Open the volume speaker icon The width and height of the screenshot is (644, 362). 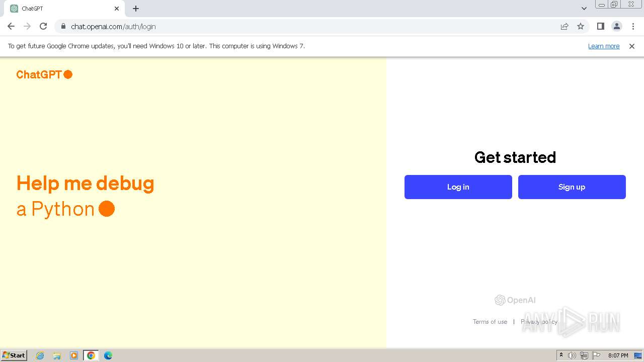pyautogui.click(x=572, y=355)
